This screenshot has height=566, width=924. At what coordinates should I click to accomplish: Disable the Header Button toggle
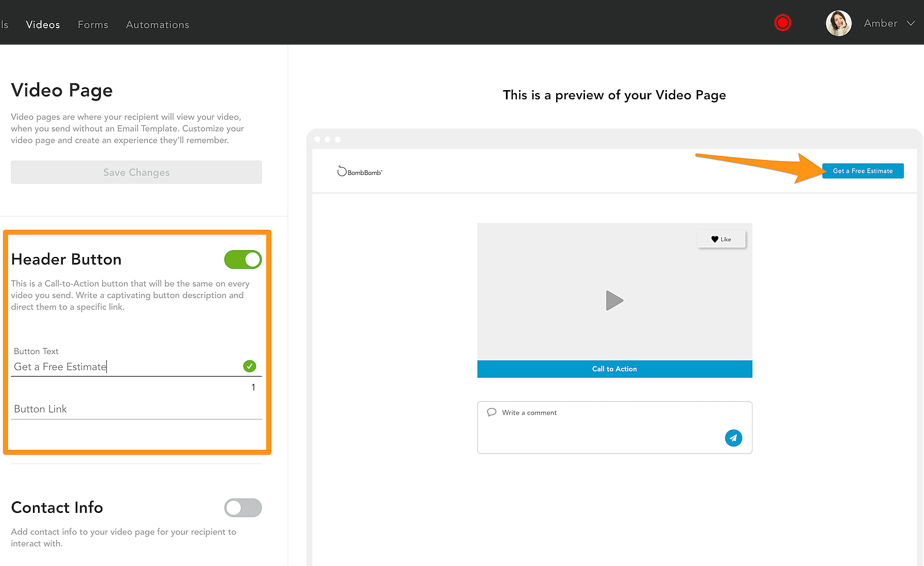(x=243, y=260)
